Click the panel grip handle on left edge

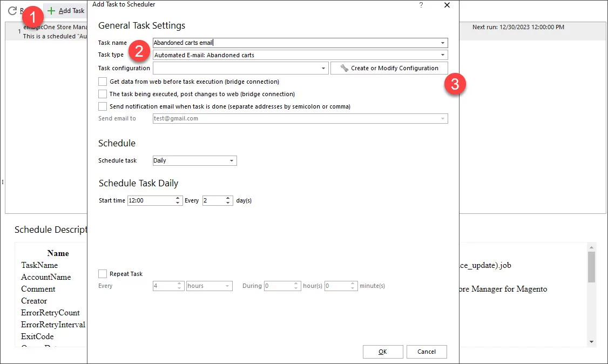[x=2, y=182]
